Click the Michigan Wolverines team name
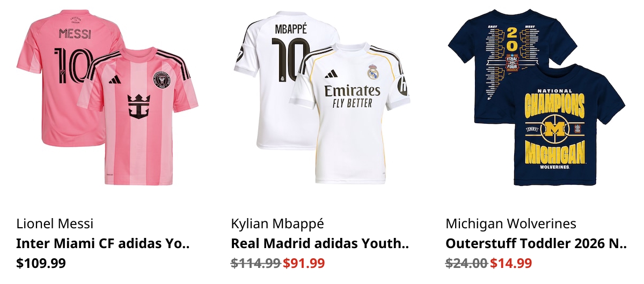Image resolution: width=644 pixels, height=284 pixels. [511, 223]
